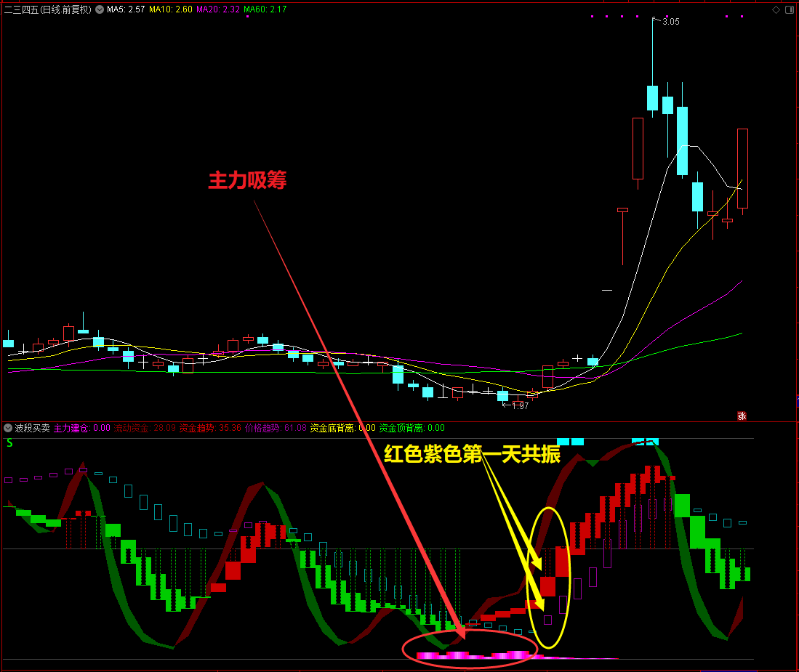The width and height of the screenshot is (799, 672).
Task: Click the 资金趋势: 35.36 value
Action: (210, 428)
